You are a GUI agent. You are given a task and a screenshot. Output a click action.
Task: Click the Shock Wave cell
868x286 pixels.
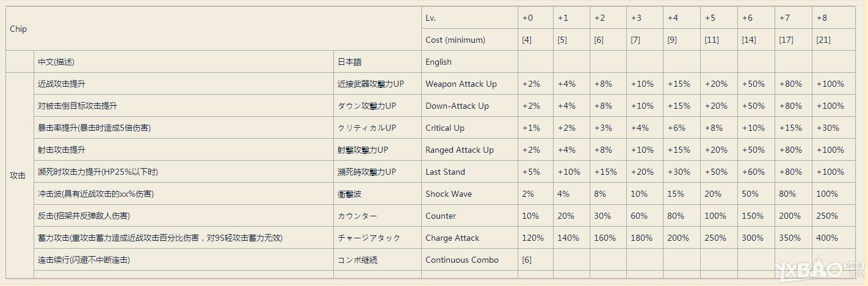469,194
